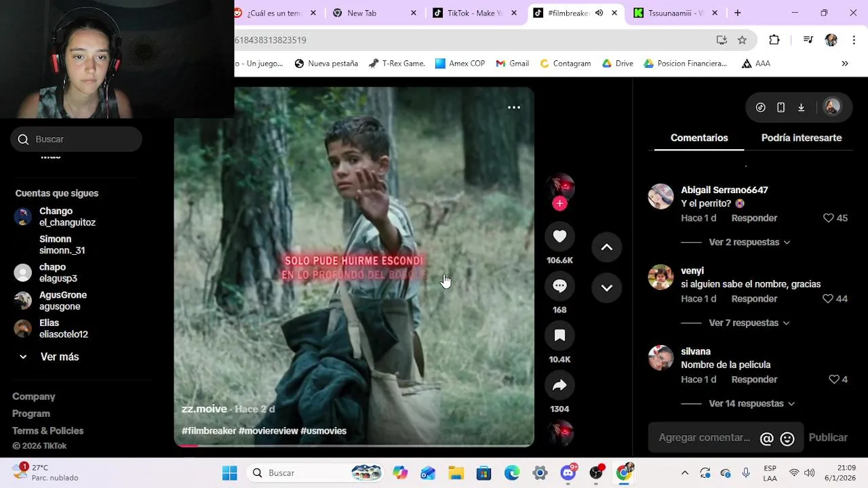Open the Company footer link
Image resolution: width=868 pixels, height=488 pixels.
pyautogui.click(x=34, y=396)
